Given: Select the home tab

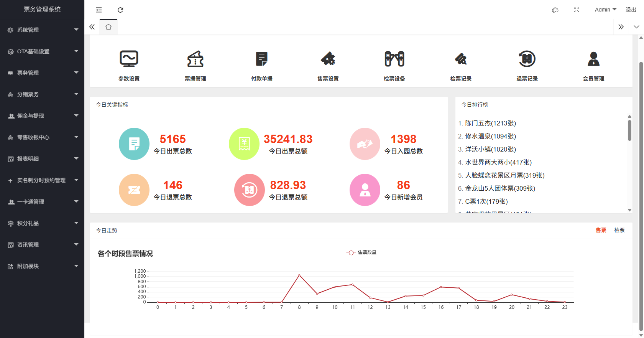Looking at the screenshot, I should click(108, 27).
